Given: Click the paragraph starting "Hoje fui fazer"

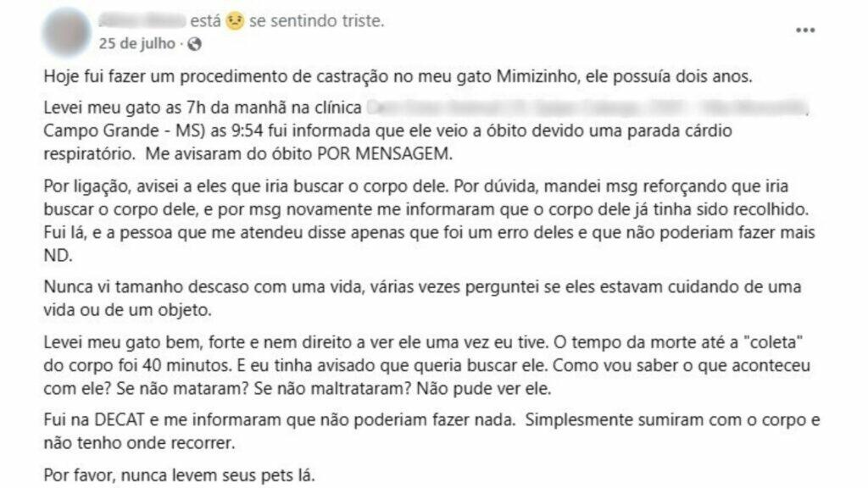Looking at the screenshot, I should (x=398, y=76).
